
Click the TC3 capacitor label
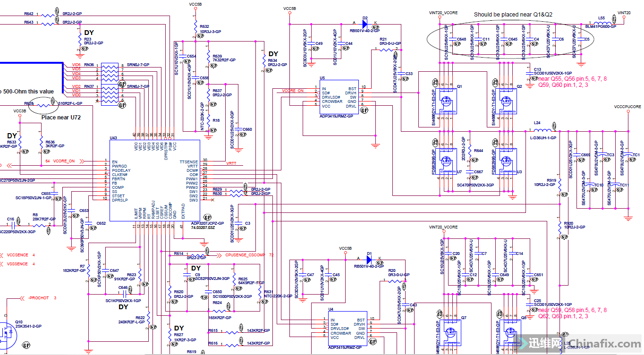(610, 155)
